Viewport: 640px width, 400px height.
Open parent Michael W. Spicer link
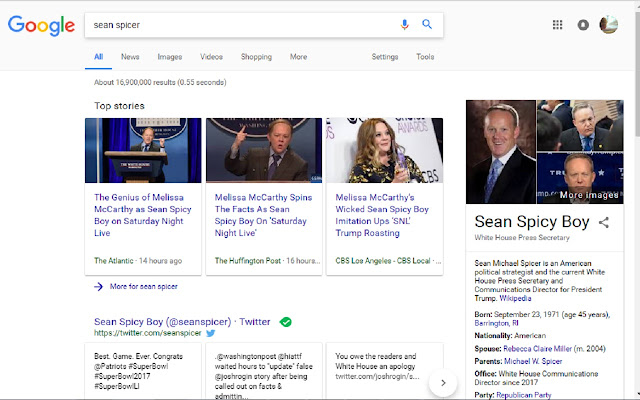(533, 361)
